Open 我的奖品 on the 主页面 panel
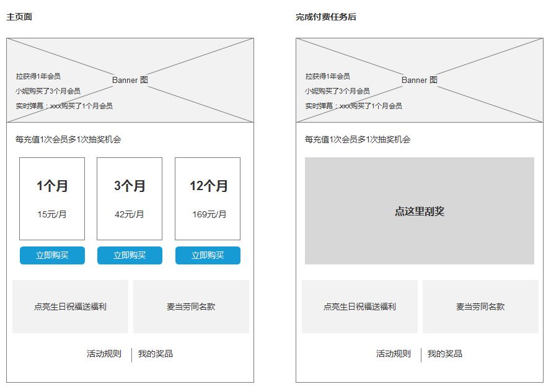Viewport: 551px width, 392px height. [x=156, y=354]
